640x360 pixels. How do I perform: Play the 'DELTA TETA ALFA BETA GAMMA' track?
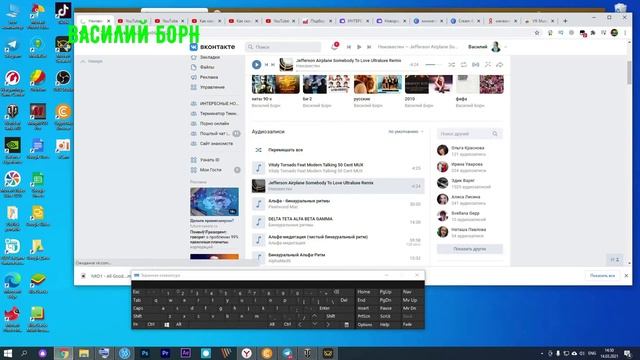click(x=338, y=222)
